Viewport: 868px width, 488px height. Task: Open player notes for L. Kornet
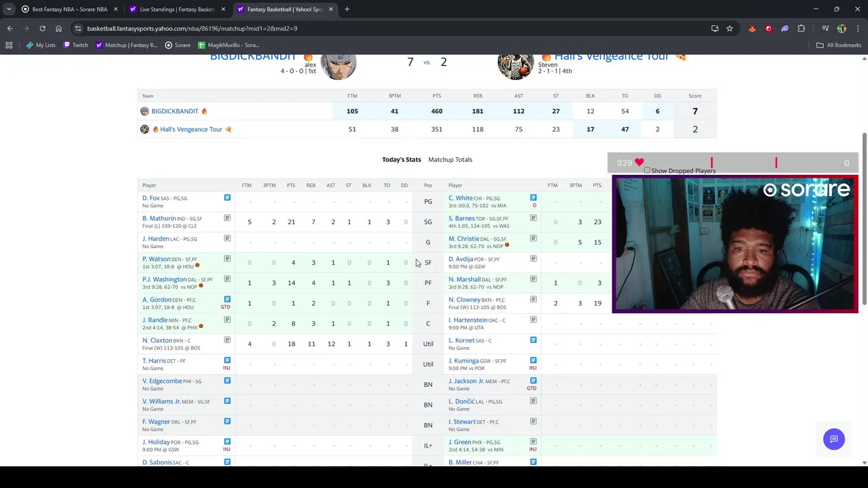coord(533,340)
